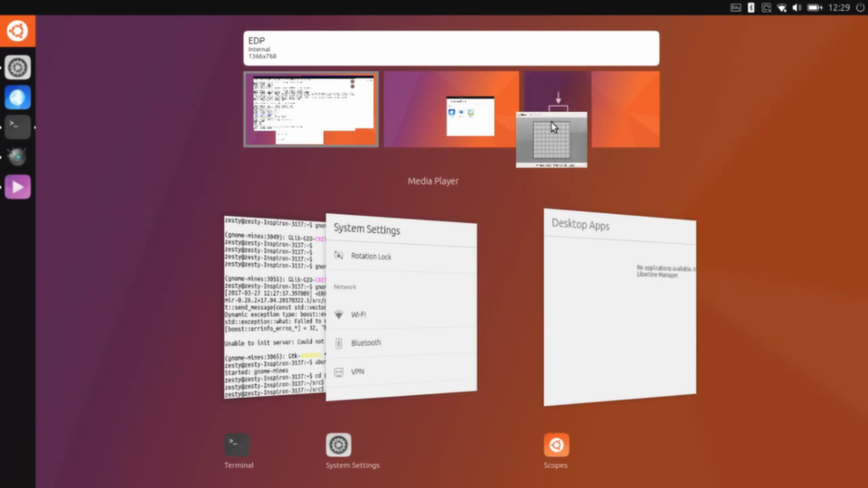
Task: Select the first workspace thumbnail
Action: 311,109
